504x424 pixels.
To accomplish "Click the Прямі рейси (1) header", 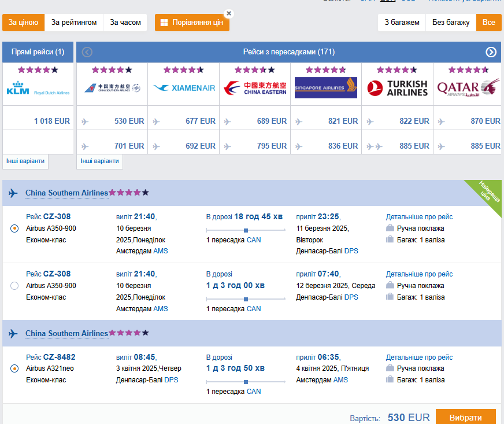I will [x=38, y=52].
